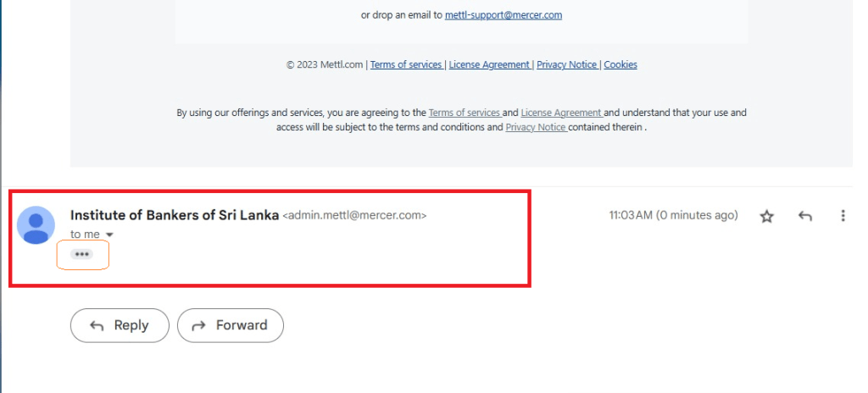Open the mettl-support@mercer.com email link
Image resolution: width=868 pixels, height=393 pixels.
pyautogui.click(x=504, y=14)
